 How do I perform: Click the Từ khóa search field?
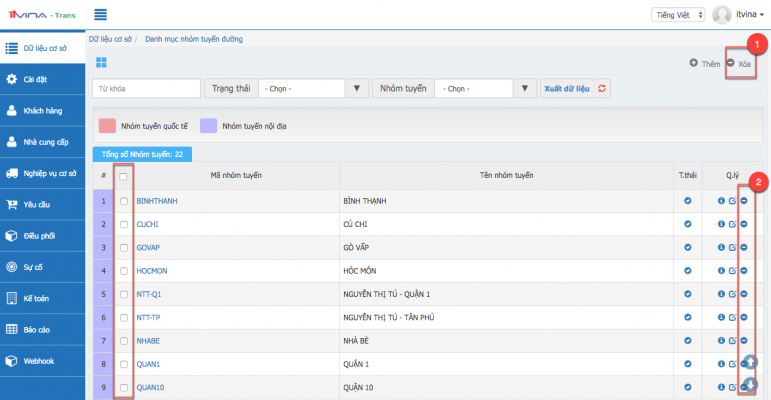pos(145,88)
